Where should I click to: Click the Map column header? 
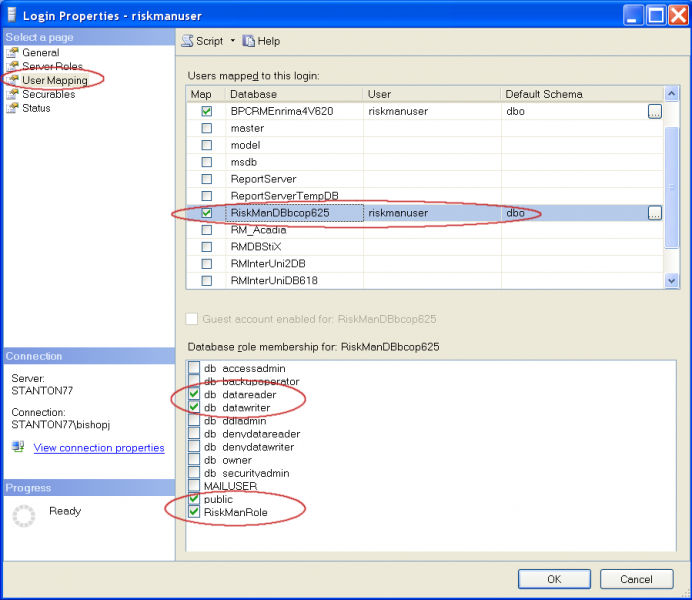tap(206, 94)
